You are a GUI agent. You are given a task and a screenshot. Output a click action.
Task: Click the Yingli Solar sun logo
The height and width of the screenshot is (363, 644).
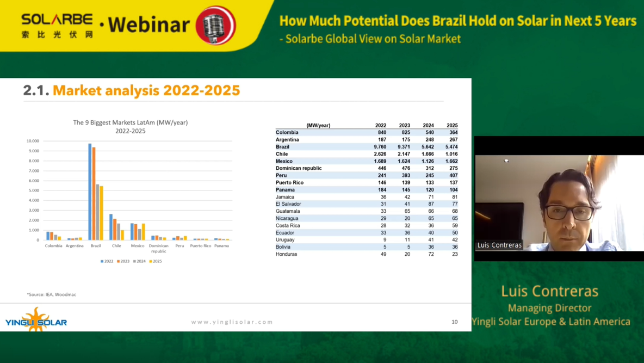point(36,320)
